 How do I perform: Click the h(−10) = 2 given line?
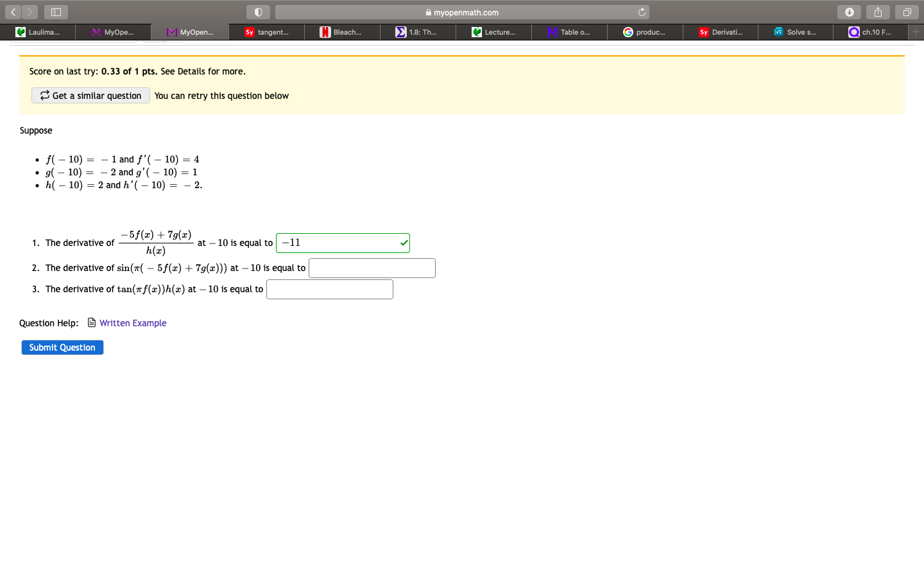click(x=124, y=185)
